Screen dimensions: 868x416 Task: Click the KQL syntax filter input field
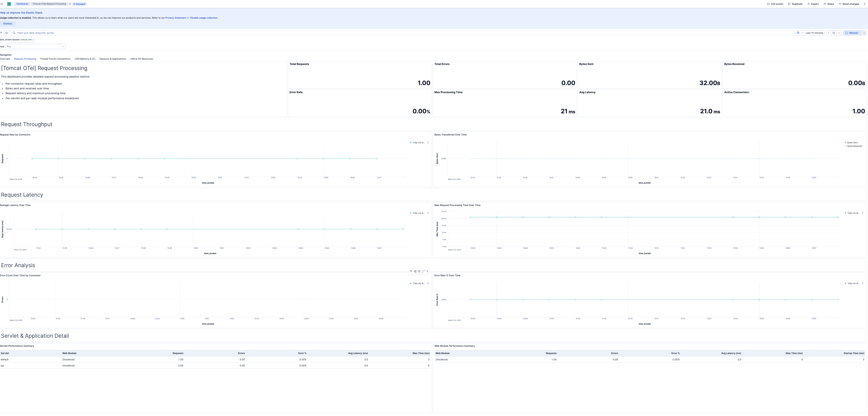point(135,33)
